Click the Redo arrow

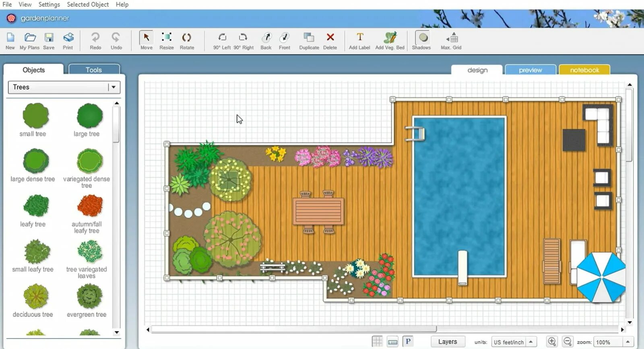pos(95,37)
